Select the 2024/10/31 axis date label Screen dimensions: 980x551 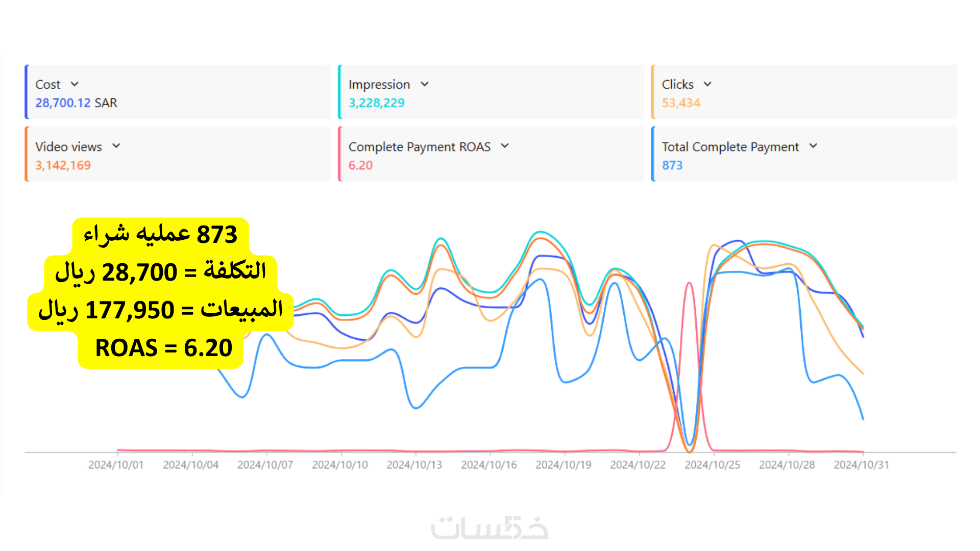point(861,465)
